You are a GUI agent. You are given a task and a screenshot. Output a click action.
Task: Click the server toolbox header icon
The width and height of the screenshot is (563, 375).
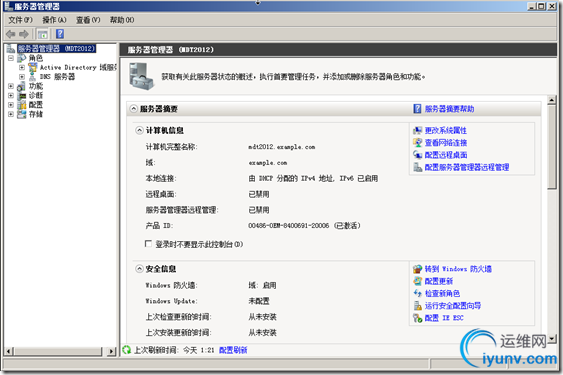[x=141, y=76]
